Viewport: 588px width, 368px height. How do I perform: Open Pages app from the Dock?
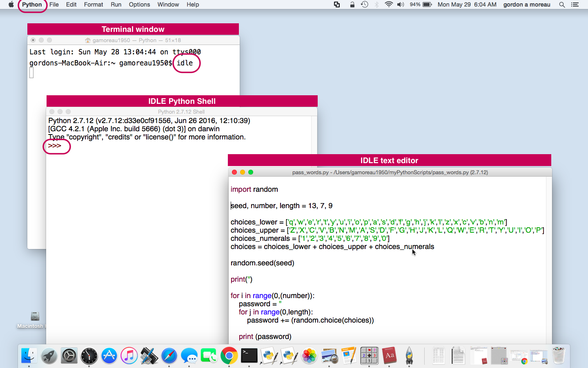(349, 356)
